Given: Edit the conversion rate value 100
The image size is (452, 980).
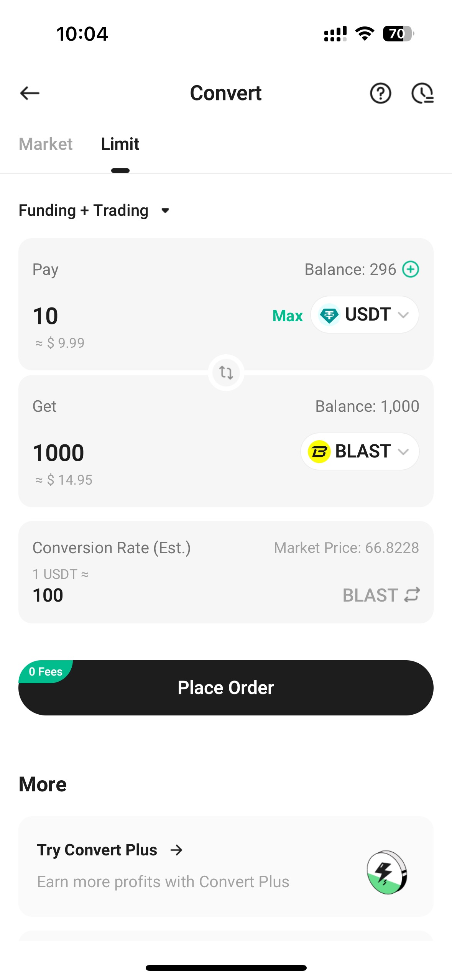Looking at the screenshot, I should (x=48, y=595).
